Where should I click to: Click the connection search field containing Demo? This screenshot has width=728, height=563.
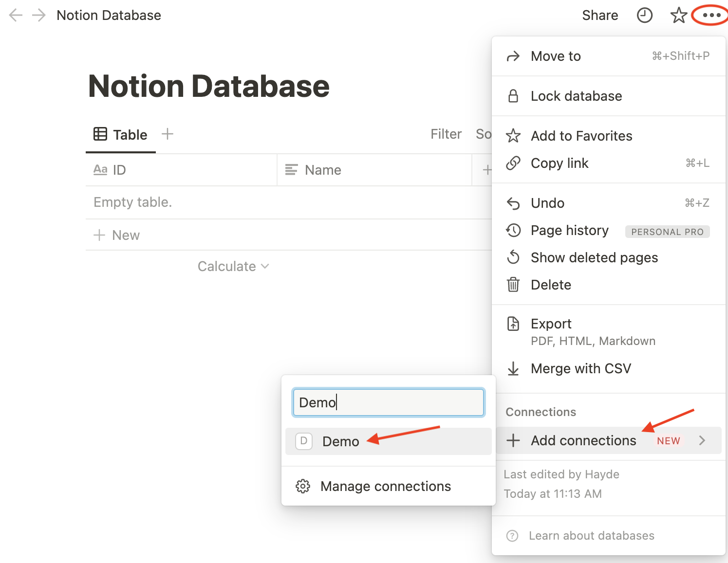[x=388, y=402]
